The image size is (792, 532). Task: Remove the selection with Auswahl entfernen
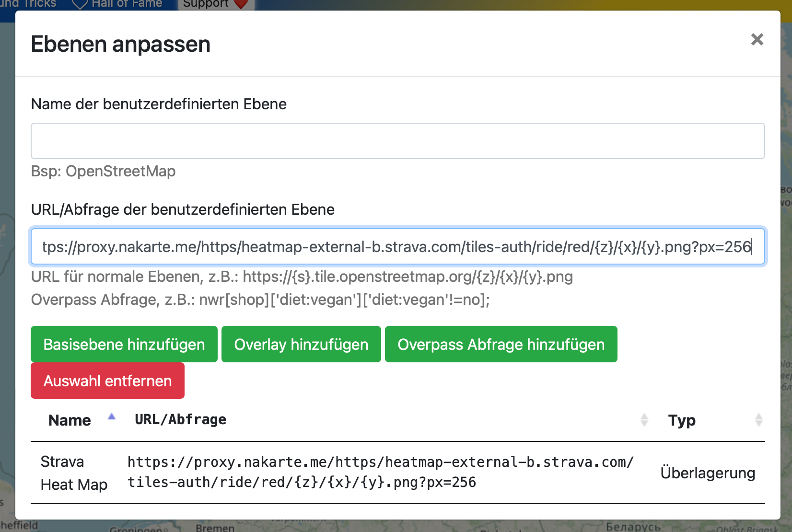[x=107, y=381]
